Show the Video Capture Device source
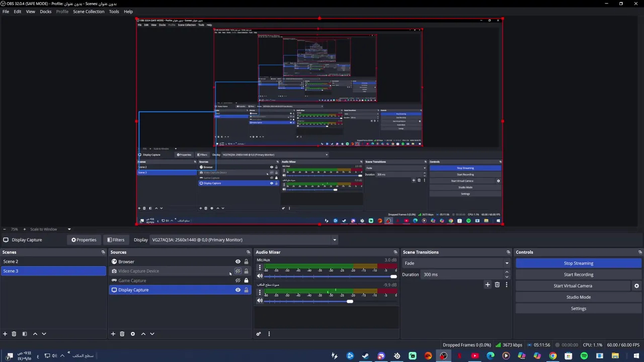The height and width of the screenshot is (362, 644). 238,271
